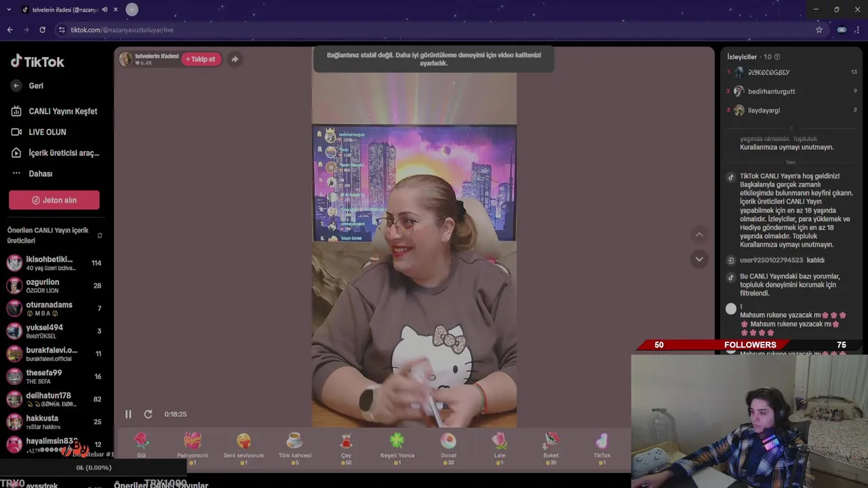Go back using the Geri arrow
868x488 pixels.
[16, 86]
